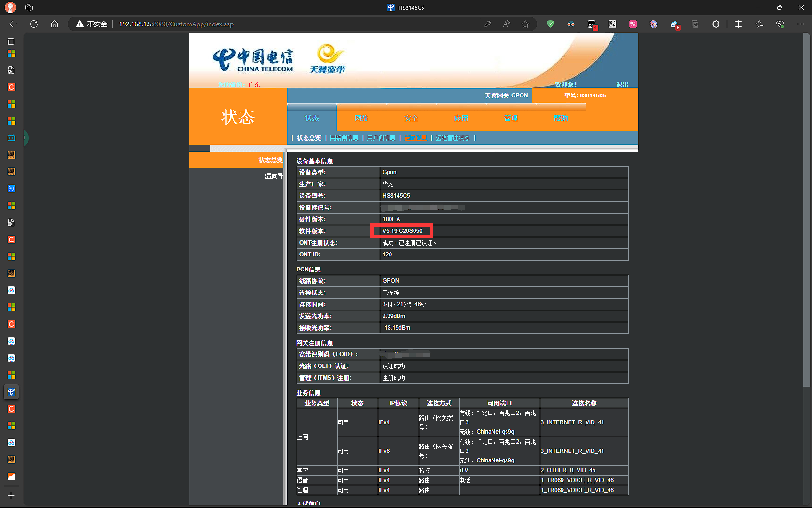Screen dimensions: 812x508
Task: Reload the router status page
Action: tap(34, 24)
